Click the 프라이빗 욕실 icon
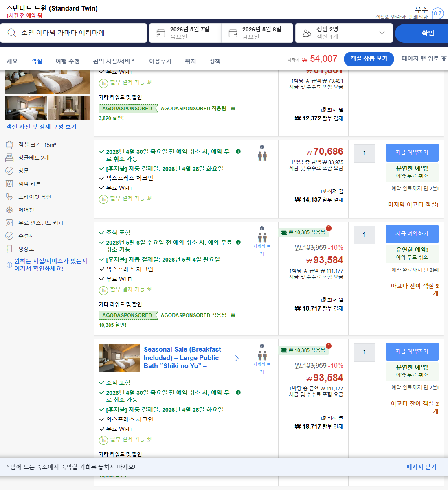Screen dimensions: 448x490 click(9, 197)
